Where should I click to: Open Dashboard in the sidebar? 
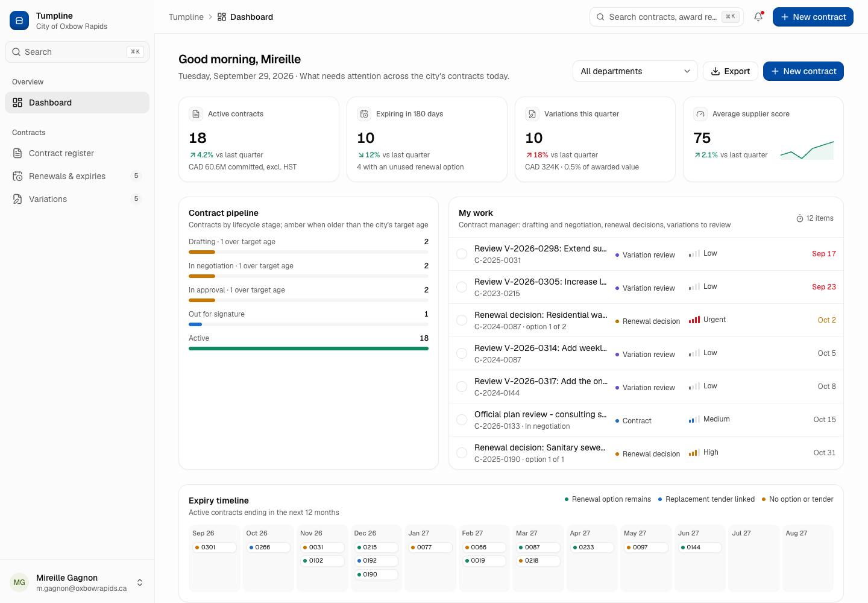click(x=77, y=103)
